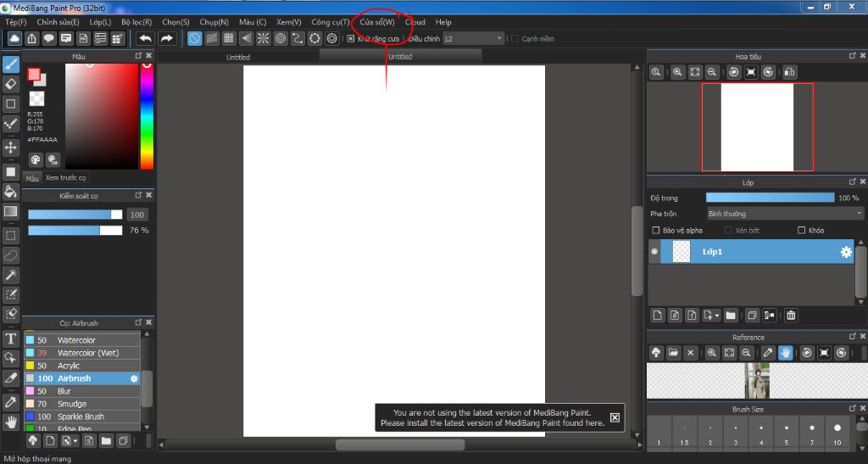
Task: Select the Magic Wand tool
Action: point(10,275)
